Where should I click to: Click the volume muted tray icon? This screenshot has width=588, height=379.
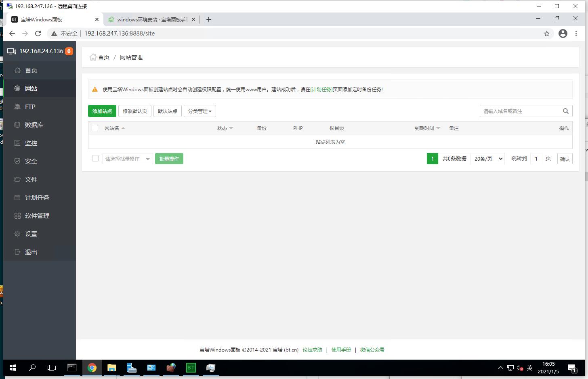click(520, 368)
